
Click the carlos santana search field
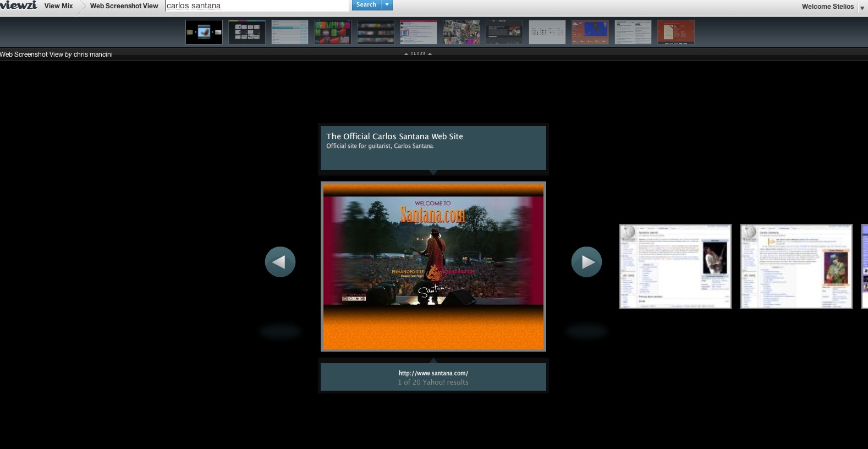pyautogui.click(x=257, y=6)
